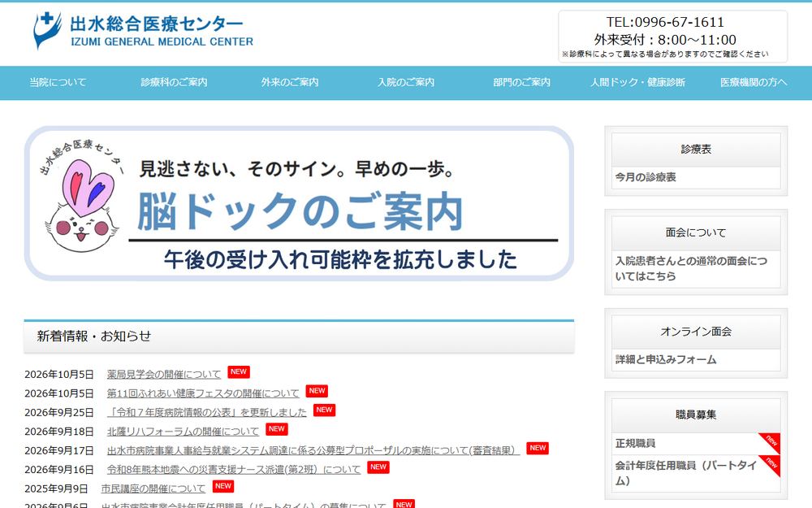Click the date 2026年9月25日
This screenshot has width=812, height=508.
point(59,413)
